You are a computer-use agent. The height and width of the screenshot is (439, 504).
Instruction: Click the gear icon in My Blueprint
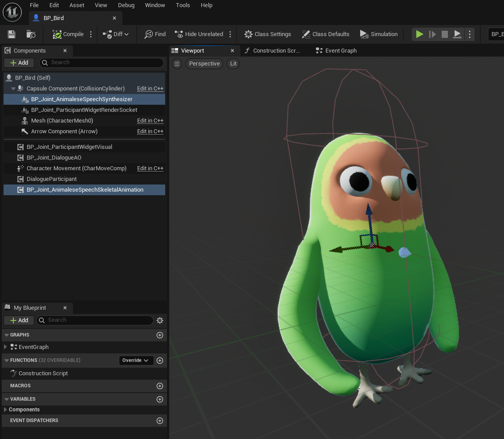[160, 320]
